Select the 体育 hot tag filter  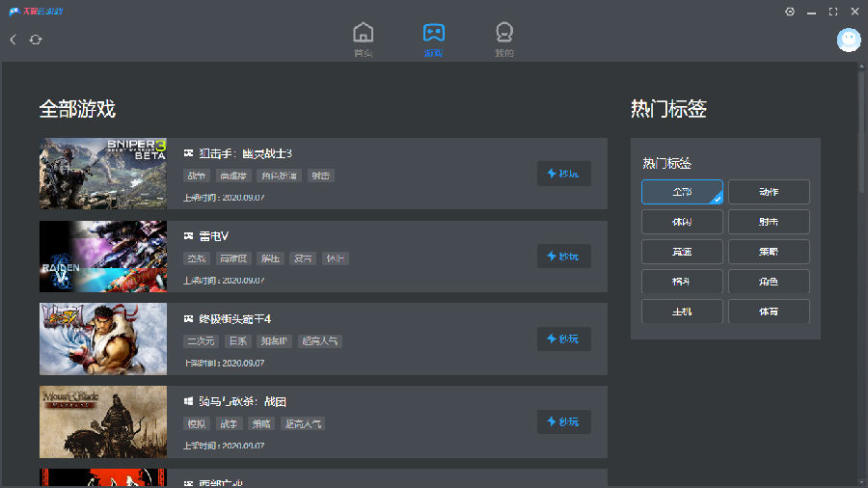point(769,312)
